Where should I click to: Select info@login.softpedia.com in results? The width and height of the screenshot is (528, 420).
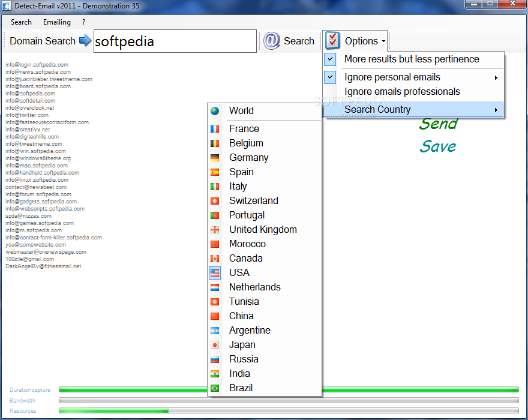tap(37, 65)
